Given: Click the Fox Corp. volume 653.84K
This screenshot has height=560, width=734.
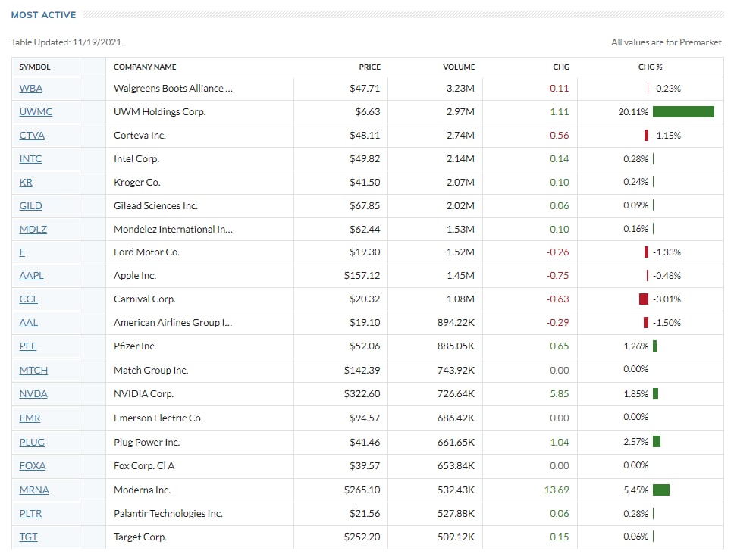Looking at the screenshot, I should tap(456, 465).
